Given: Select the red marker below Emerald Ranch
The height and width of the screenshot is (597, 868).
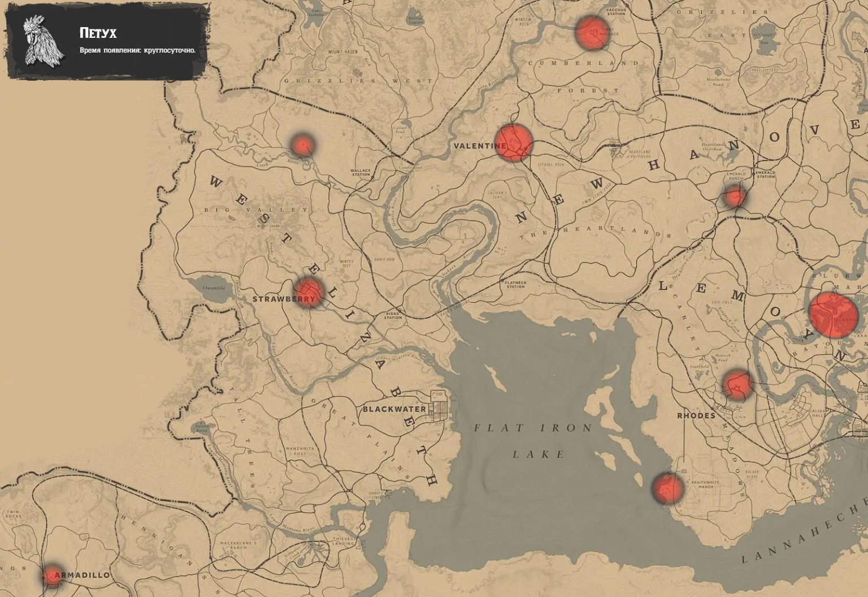Looking at the screenshot, I should [x=735, y=197].
